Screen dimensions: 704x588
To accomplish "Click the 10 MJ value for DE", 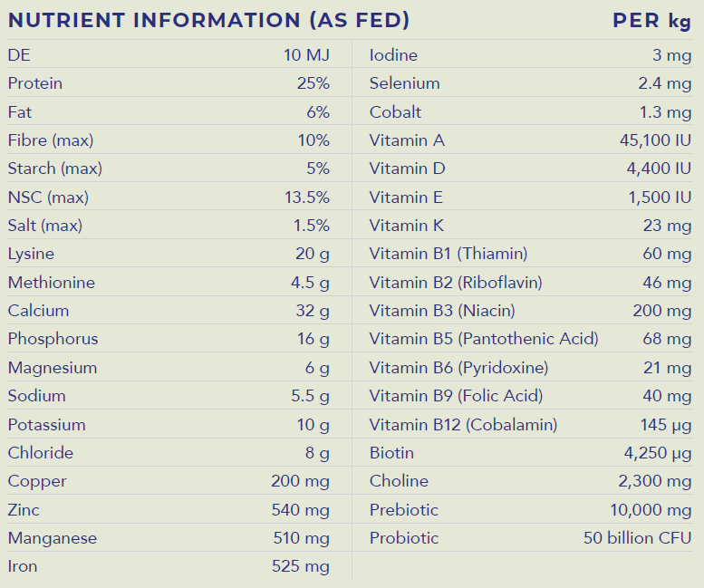I will 306,55.
